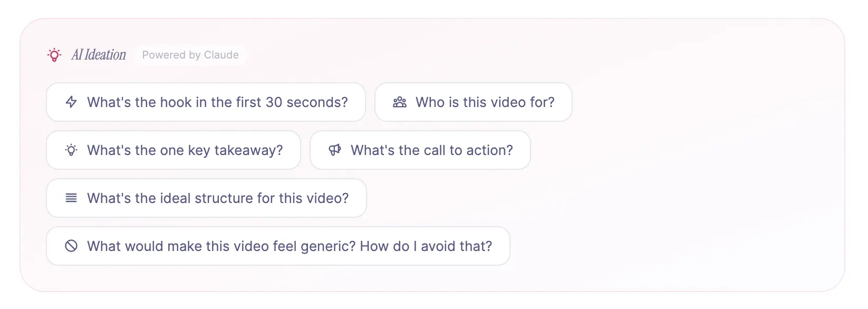Click the prohibition icon on the generic video prompt
868x309 pixels.
(71, 246)
